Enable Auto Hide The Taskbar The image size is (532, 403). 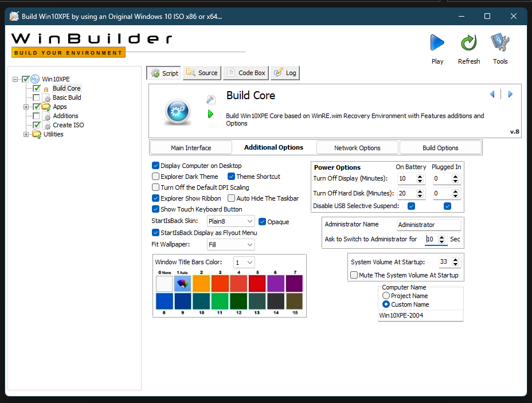click(232, 198)
